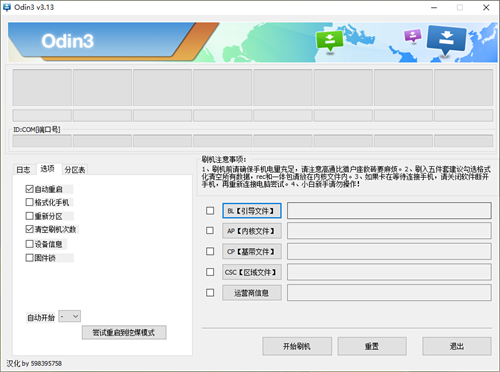500x372 pixels.
Task: Click the 退出 button
Action: click(457, 346)
